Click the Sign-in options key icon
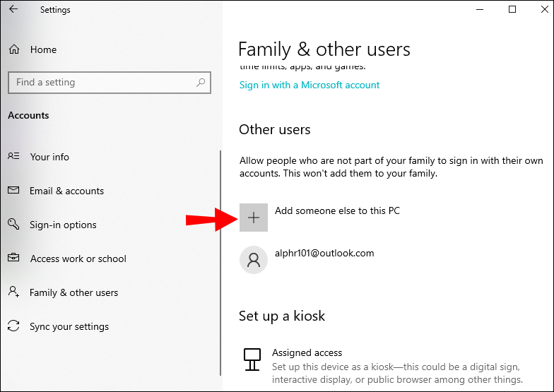The image size is (554, 392). point(13,225)
